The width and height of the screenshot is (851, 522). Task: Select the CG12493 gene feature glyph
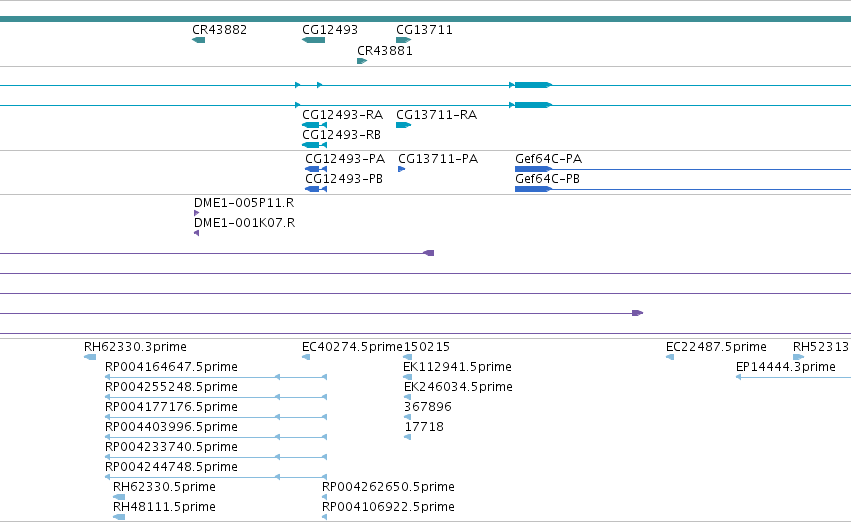coord(313,40)
